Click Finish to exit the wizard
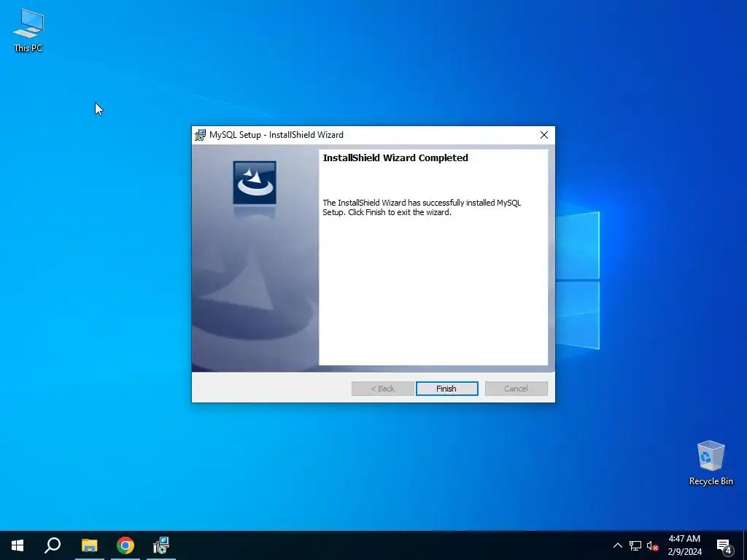 click(x=446, y=389)
